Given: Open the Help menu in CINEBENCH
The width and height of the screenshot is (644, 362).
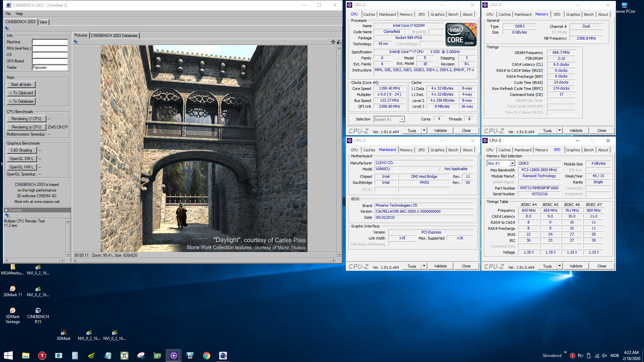Looking at the screenshot, I should click(x=19, y=14).
